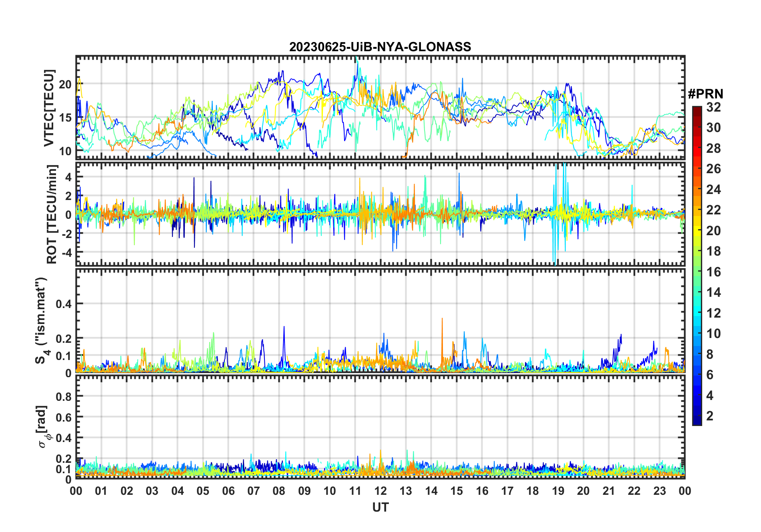Select the UT axis hour tick label 06
Screen dimensions: 761x532
coord(228,491)
